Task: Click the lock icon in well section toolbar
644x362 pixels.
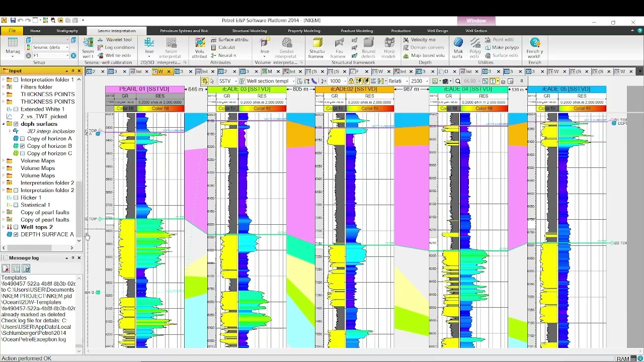Action: (351, 81)
